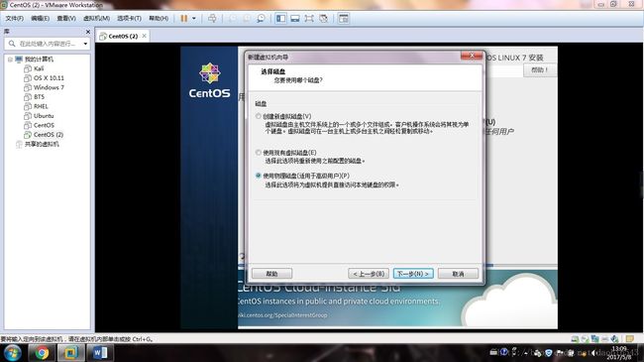Click the Next (N) wizard button

click(413, 274)
